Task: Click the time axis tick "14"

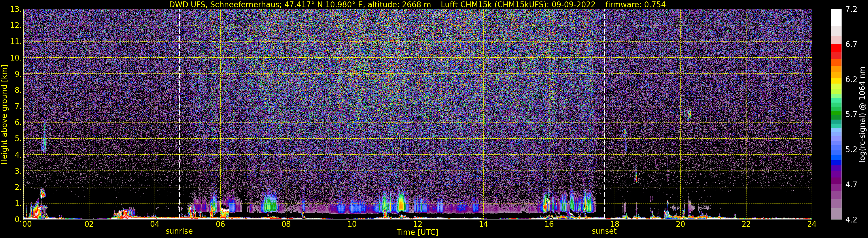Action: click(x=483, y=224)
